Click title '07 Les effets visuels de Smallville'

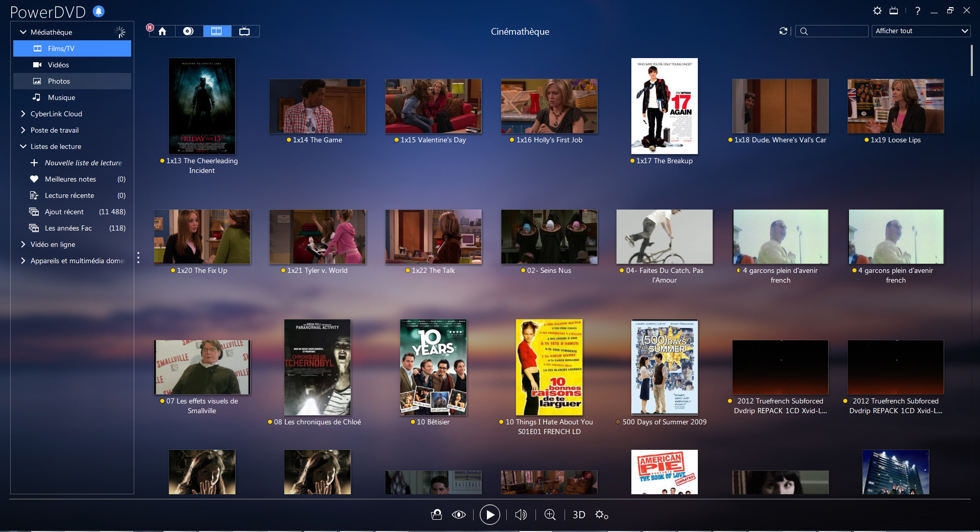click(x=202, y=406)
